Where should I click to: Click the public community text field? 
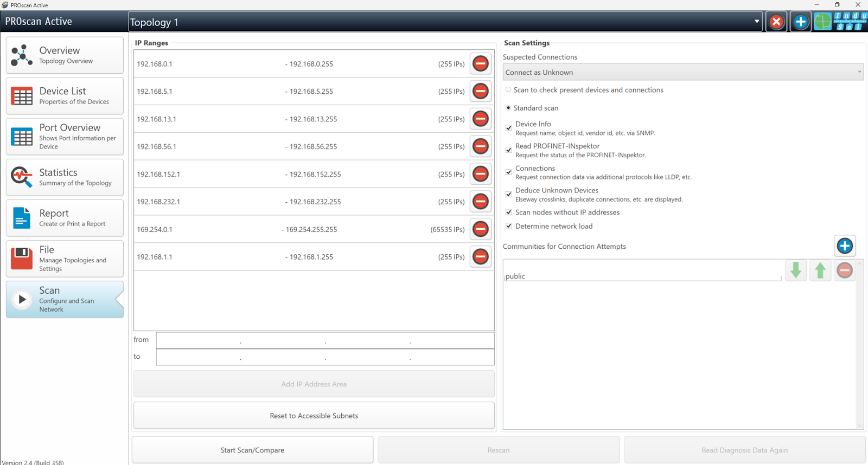(643, 276)
